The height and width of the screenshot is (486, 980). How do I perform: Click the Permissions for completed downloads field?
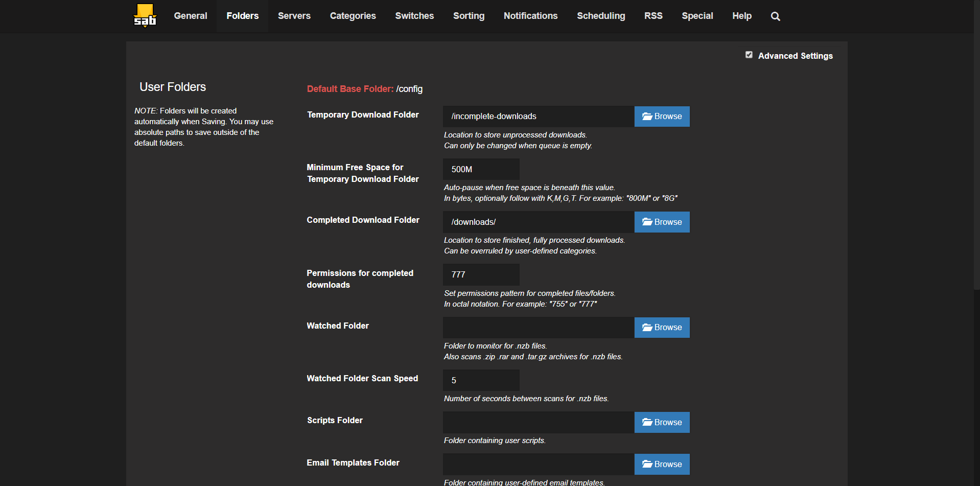click(481, 275)
